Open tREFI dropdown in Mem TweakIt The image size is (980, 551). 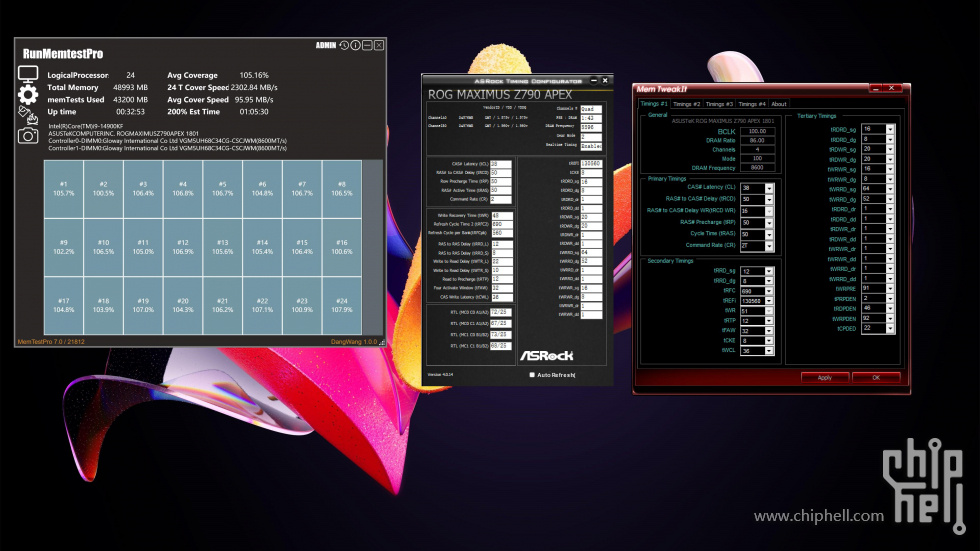pyautogui.click(x=769, y=301)
